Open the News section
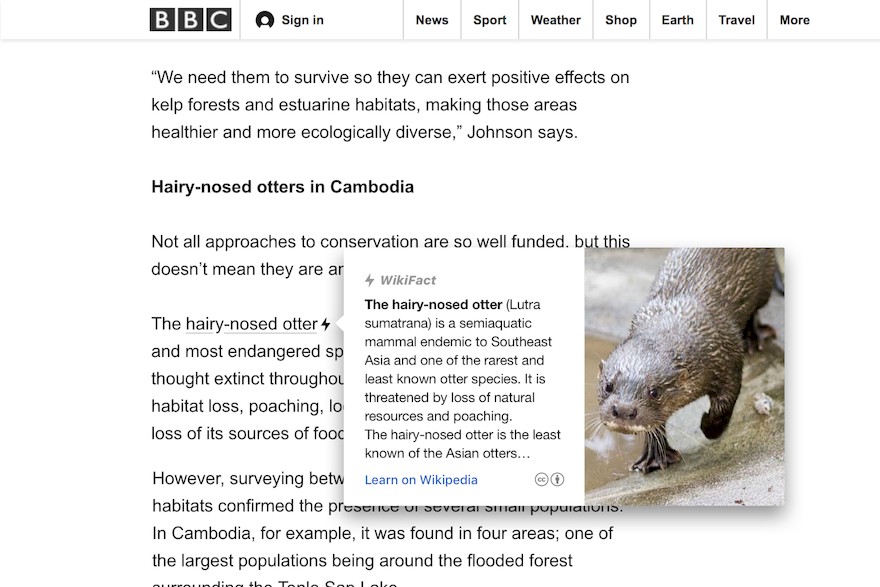Screen dimensions: 880x587 [x=432, y=20]
